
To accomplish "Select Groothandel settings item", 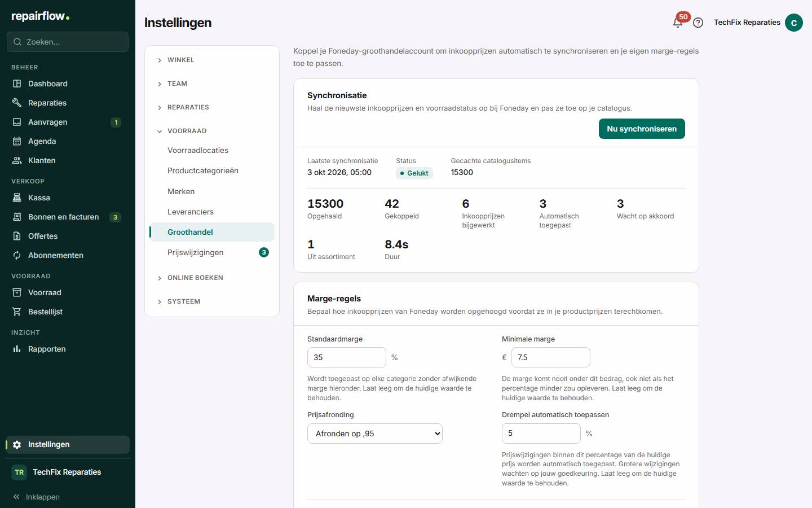I will 212,232.
